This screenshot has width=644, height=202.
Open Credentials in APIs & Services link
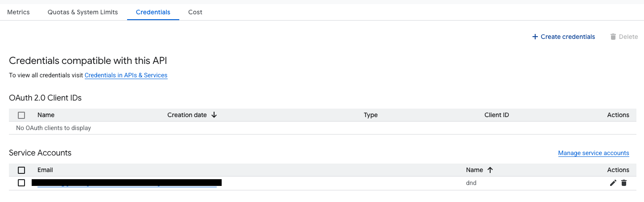(x=126, y=76)
